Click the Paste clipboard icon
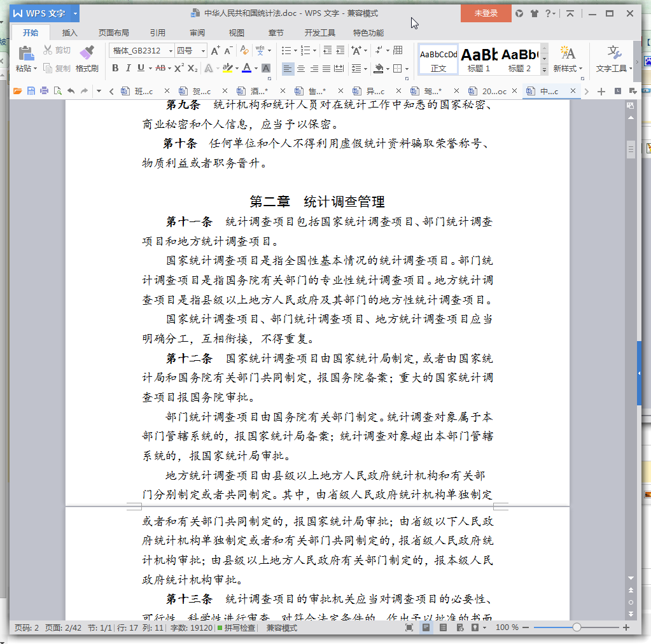The height and width of the screenshot is (644, 651). coord(25,53)
